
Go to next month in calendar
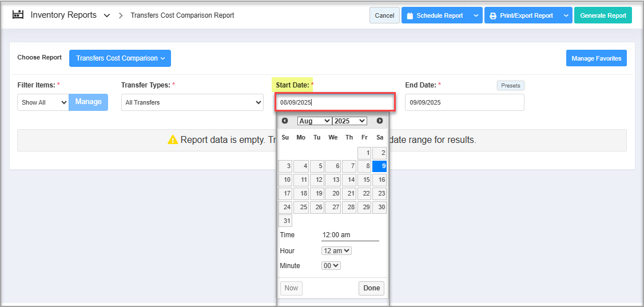(x=380, y=121)
